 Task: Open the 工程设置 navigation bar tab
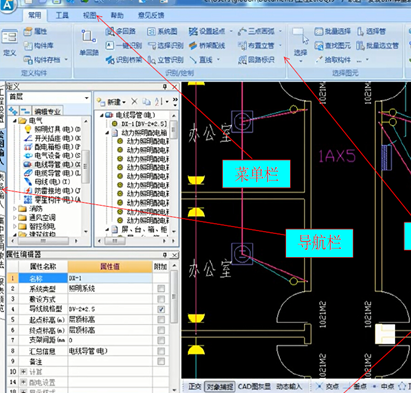point(2,104)
